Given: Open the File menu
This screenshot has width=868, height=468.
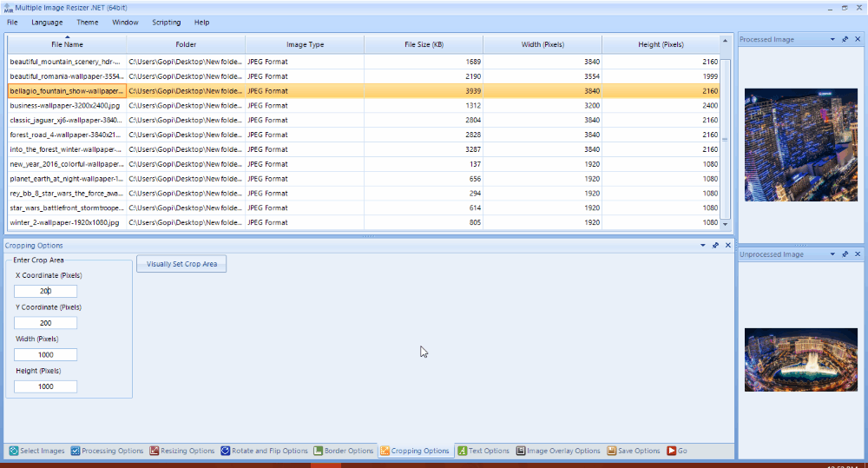Looking at the screenshot, I should [12, 23].
